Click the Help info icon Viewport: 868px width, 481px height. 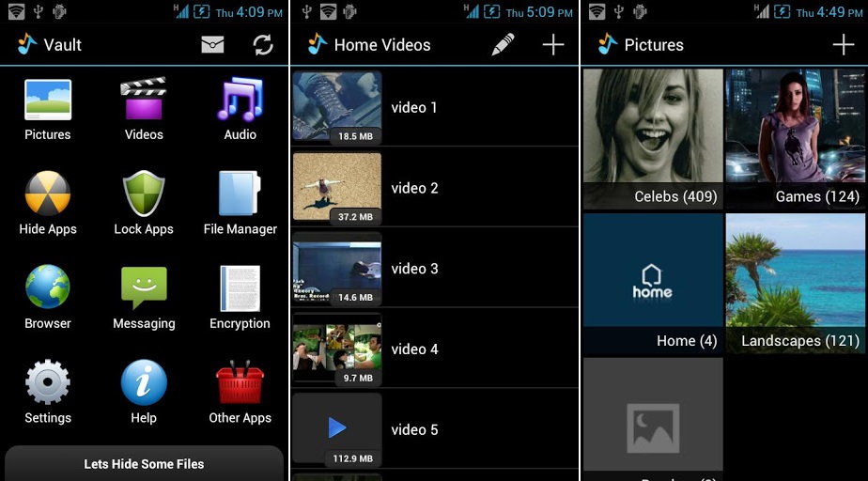[x=144, y=382]
